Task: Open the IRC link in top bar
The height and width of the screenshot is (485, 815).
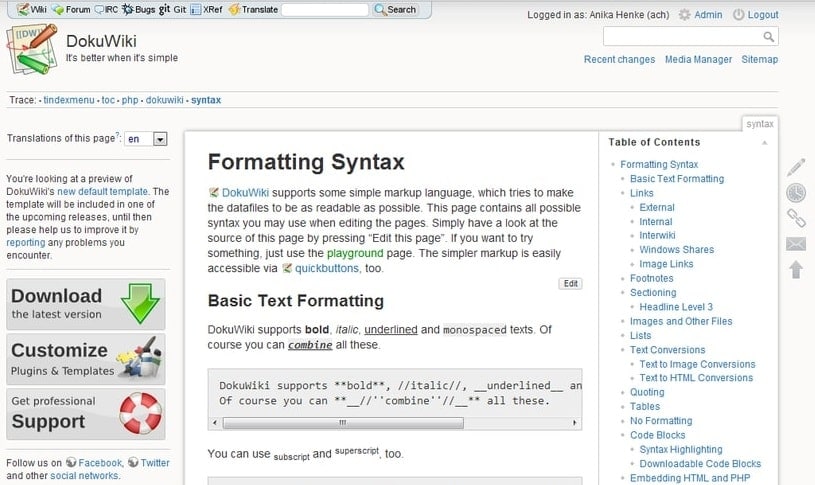Action: [107, 9]
